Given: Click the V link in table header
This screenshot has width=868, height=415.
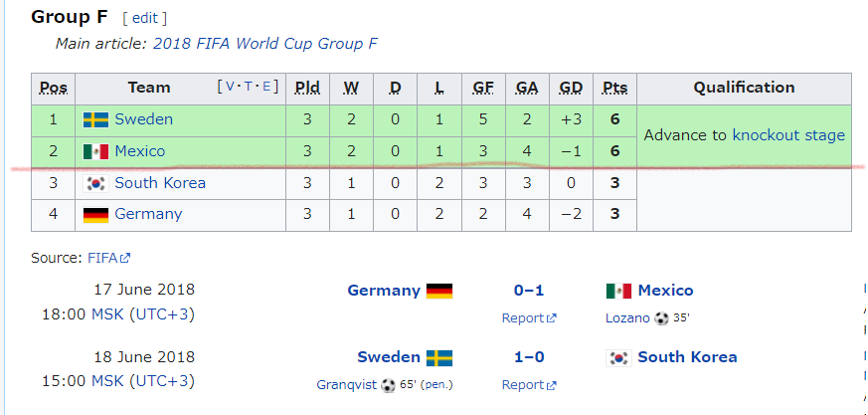Looking at the screenshot, I should tap(230, 86).
